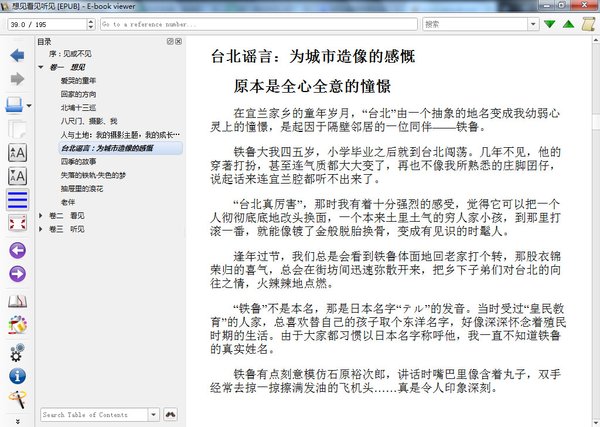Screen dimensions: 600x427
Task: Go forward with the grey right arrow
Action: pyautogui.click(x=17, y=79)
